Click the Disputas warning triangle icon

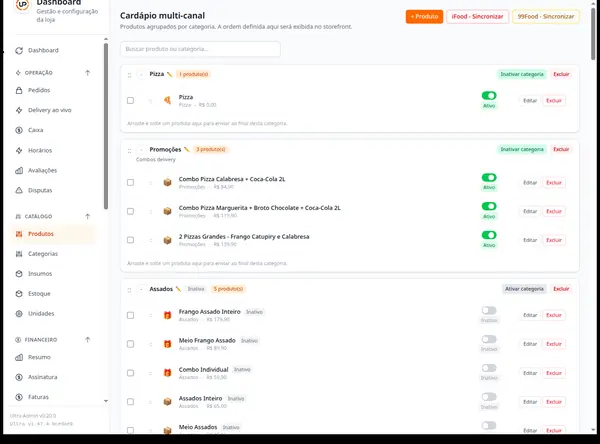(19, 190)
